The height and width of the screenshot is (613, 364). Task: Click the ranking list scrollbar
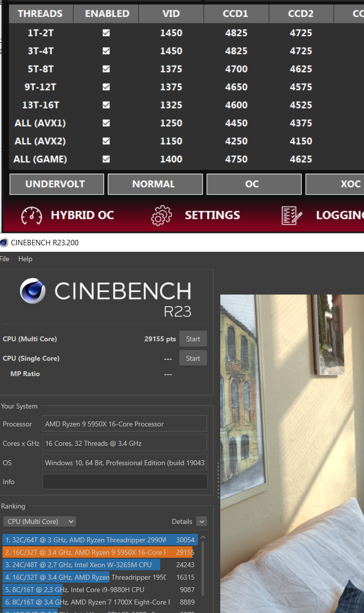click(202, 567)
